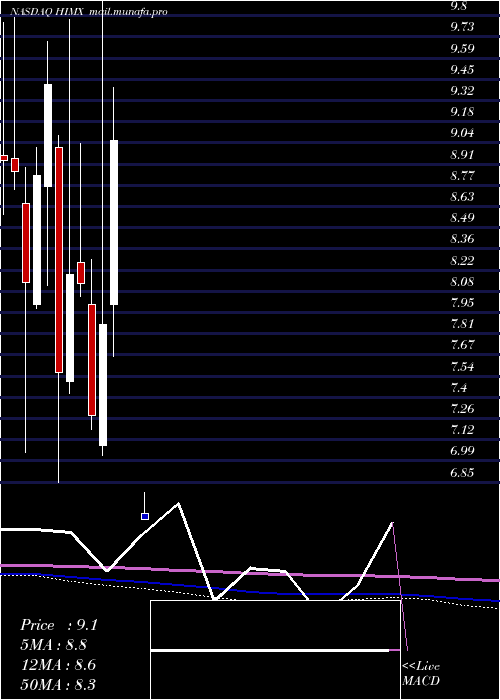Click the 7.54 price axis label
The height and width of the screenshot is (700, 500).
pos(462,367)
